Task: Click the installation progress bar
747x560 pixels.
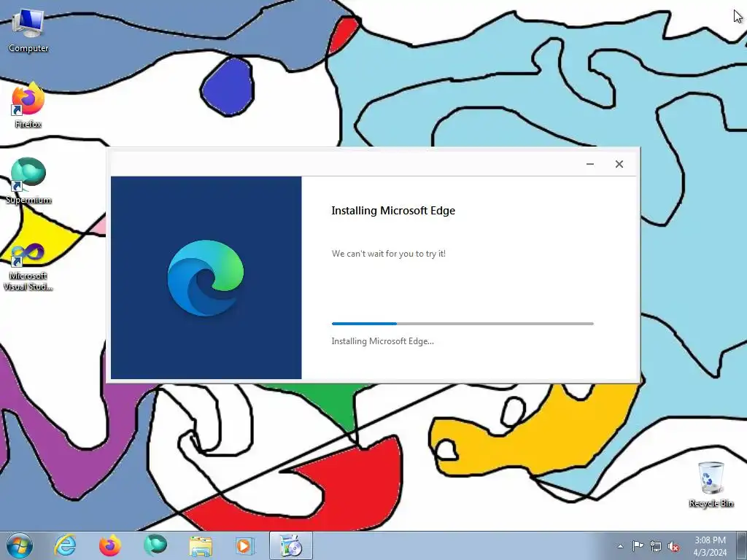Action: point(462,324)
